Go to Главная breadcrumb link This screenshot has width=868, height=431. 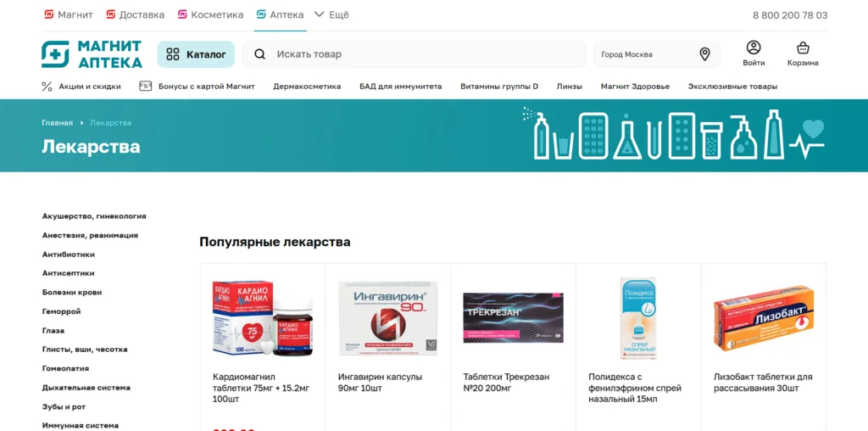pos(57,123)
